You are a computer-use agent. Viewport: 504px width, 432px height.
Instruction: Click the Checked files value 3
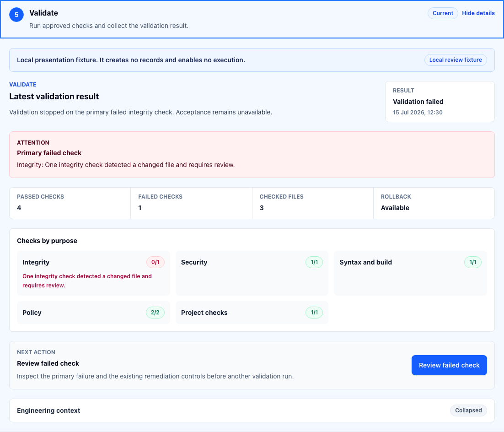(262, 208)
